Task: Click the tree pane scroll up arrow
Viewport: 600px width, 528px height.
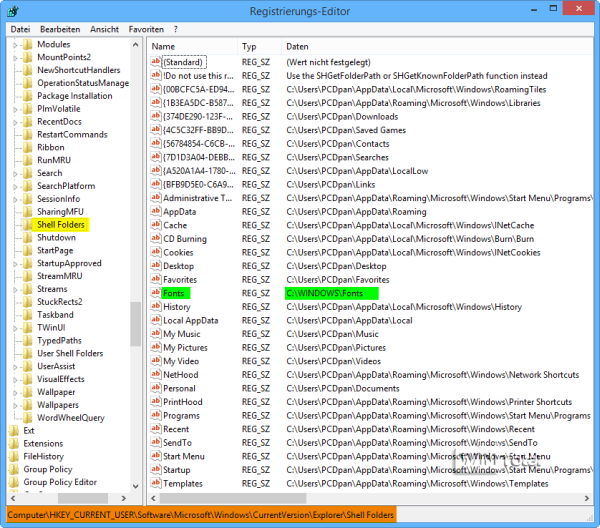Action: tap(135, 45)
